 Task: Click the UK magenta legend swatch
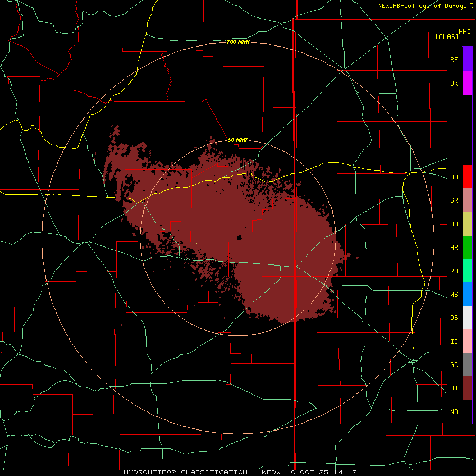(467, 83)
